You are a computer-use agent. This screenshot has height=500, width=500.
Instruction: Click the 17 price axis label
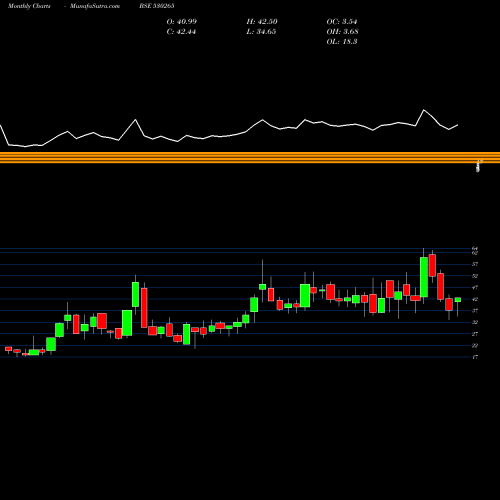[x=475, y=357]
